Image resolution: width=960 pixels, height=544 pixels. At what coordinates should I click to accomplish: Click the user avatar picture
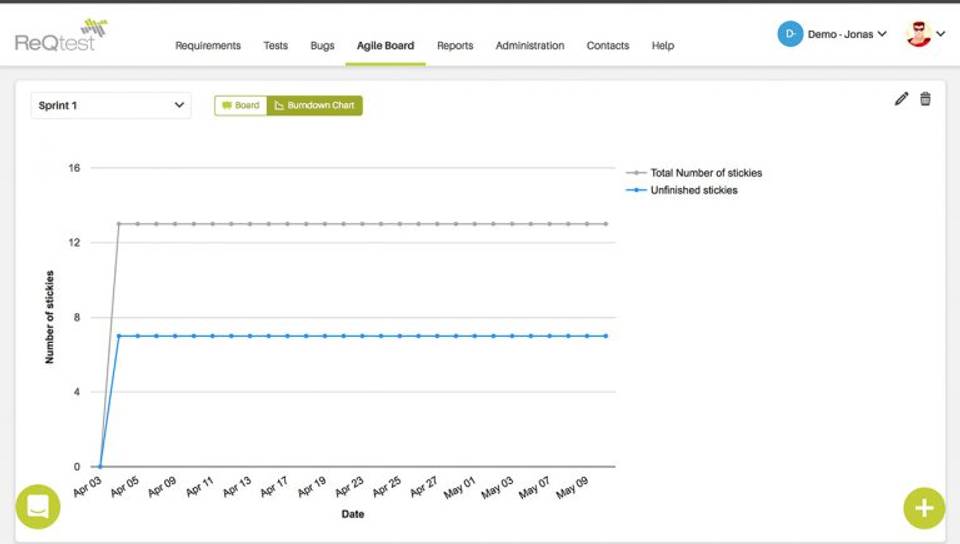[x=918, y=34]
